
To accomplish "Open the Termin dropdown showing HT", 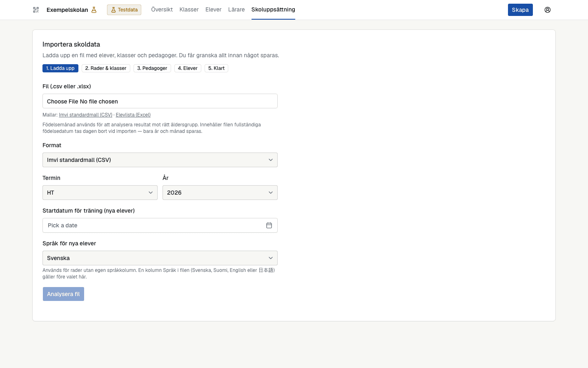I will click(100, 193).
